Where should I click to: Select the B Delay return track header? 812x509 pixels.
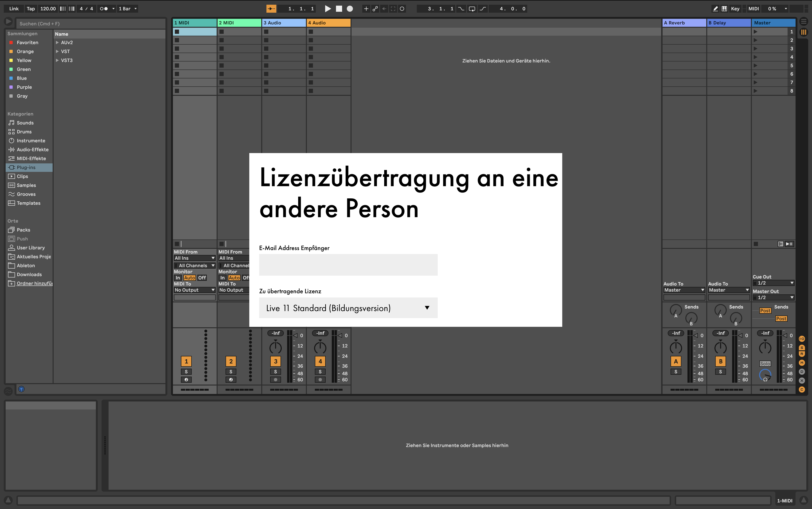point(729,23)
